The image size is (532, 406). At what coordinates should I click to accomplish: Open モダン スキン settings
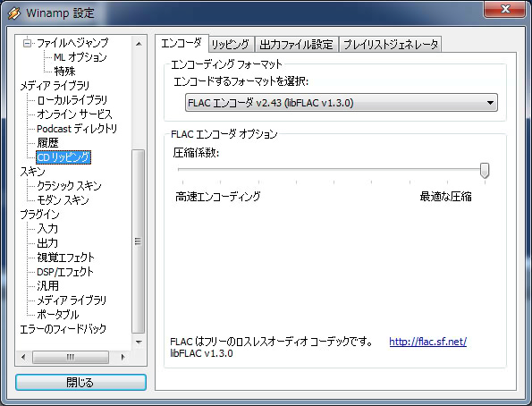pos(63,200)
